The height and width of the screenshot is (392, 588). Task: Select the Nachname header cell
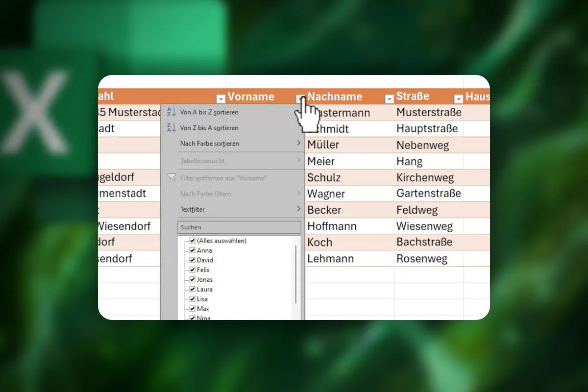pos(350,97)
